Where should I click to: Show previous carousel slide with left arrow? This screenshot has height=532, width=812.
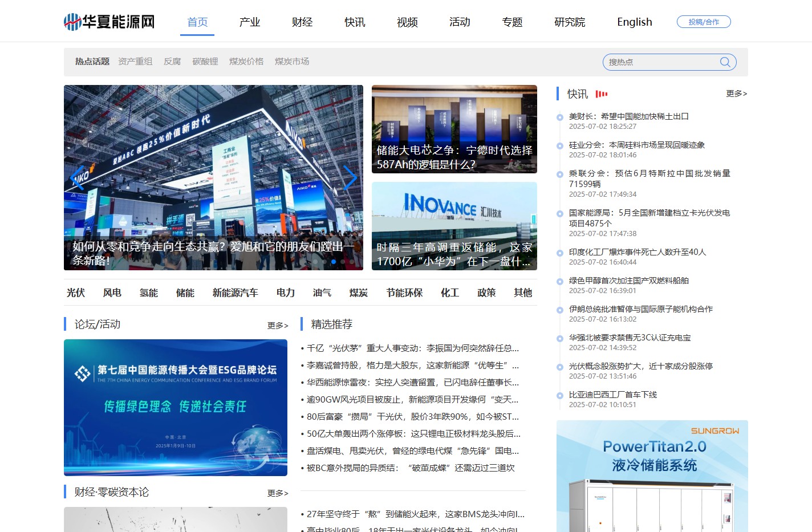coord(78,178)
